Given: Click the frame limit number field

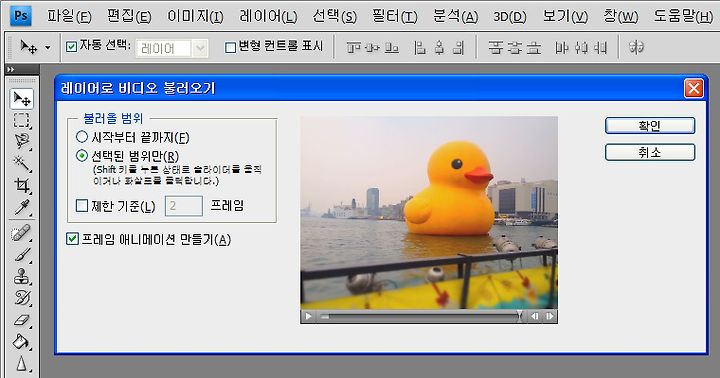Looking at the screenshot, I should pos(184,206).
